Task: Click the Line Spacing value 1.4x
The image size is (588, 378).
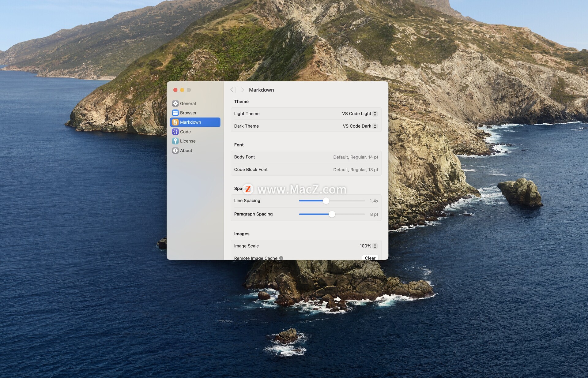Action: point(374,201)
